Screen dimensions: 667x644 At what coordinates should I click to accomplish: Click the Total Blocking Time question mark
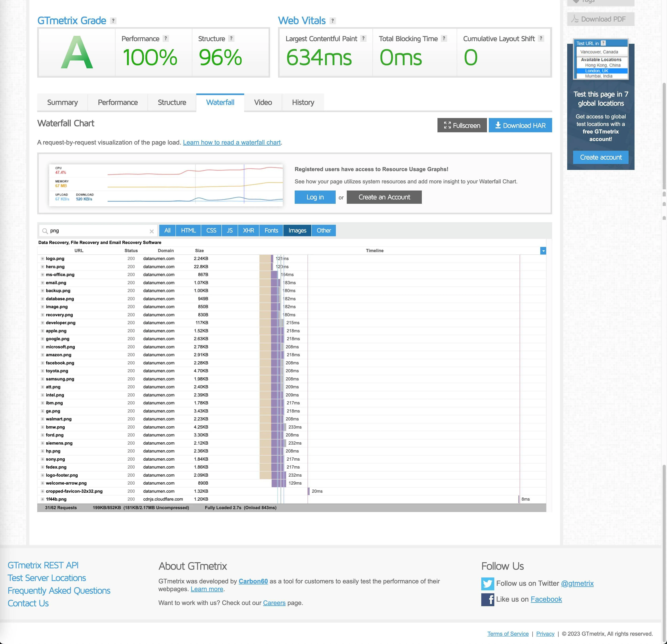(x=444, y=38)
